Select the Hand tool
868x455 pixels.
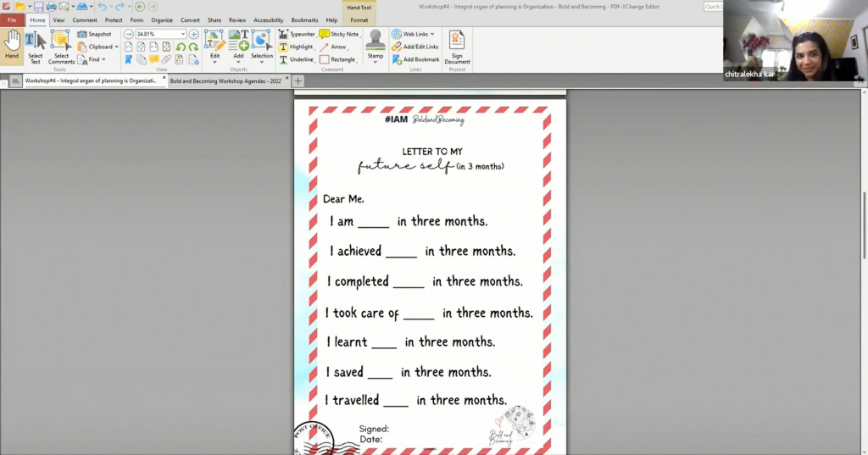tap(12, 46)
